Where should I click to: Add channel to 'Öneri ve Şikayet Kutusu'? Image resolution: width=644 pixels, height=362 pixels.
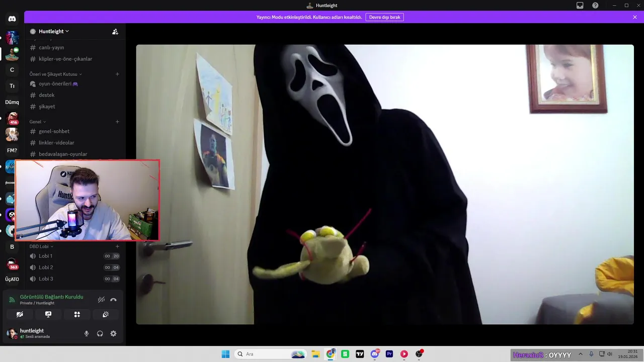pyautogui.click(x=117, y=74)
